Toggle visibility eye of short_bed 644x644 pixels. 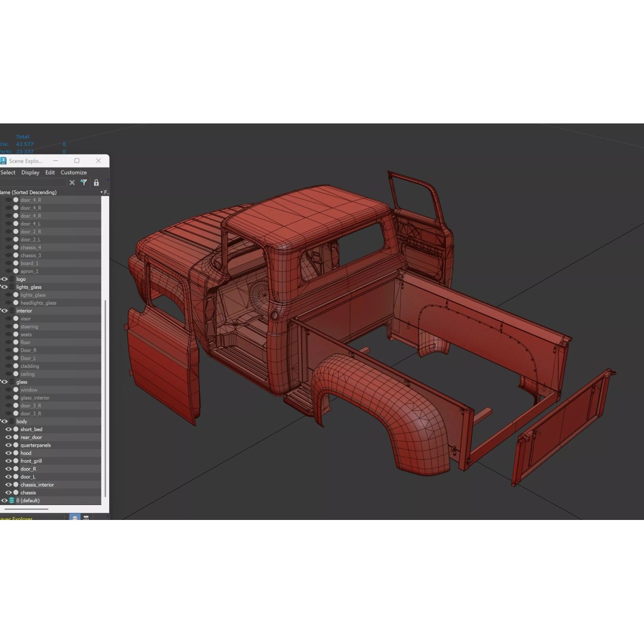(8, 429)
